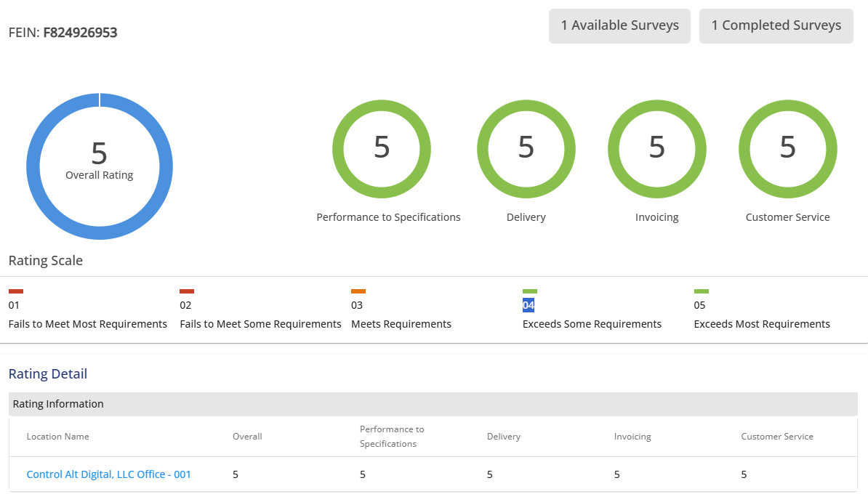868x502 pixels.
Task: Open Control Alt Digital, LLC Office - 001 link
Action: [108, 474]
